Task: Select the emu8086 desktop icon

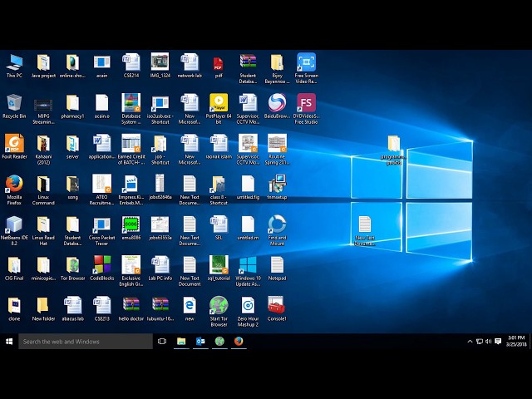Action: click(x=131, y=224)
